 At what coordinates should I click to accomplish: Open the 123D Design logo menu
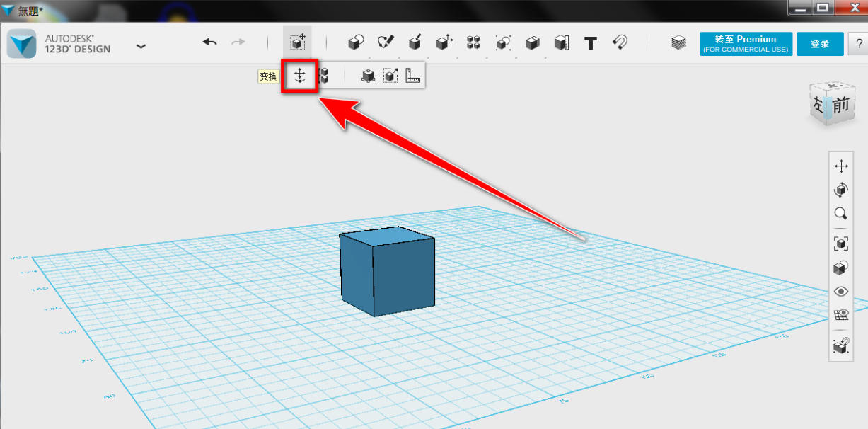[22, 44]
